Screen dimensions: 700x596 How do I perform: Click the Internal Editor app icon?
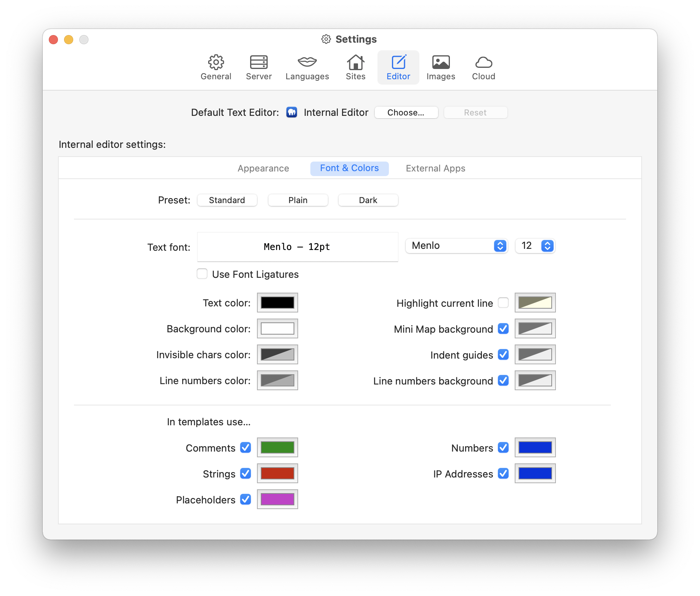tap(292, 112)
